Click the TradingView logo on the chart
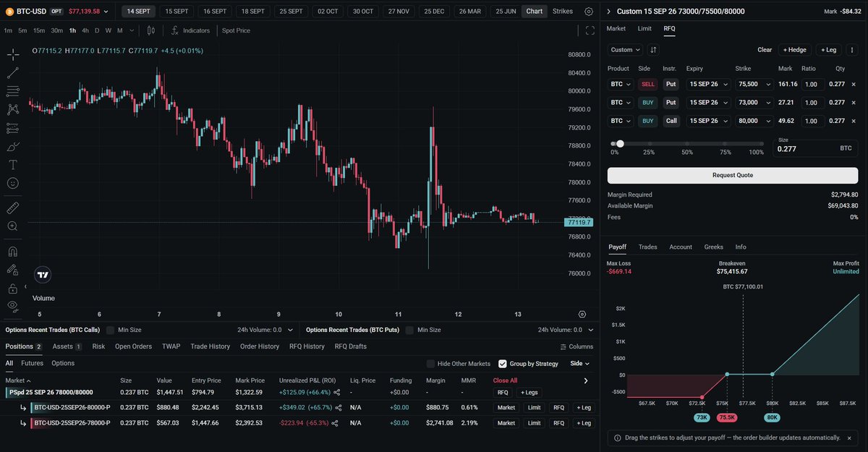The image size is (868, 452). point(43,274)
